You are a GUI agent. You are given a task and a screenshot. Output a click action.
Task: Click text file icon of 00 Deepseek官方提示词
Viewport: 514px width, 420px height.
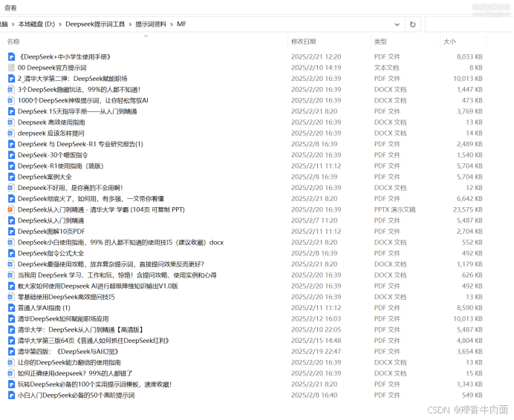coord(11,68)
